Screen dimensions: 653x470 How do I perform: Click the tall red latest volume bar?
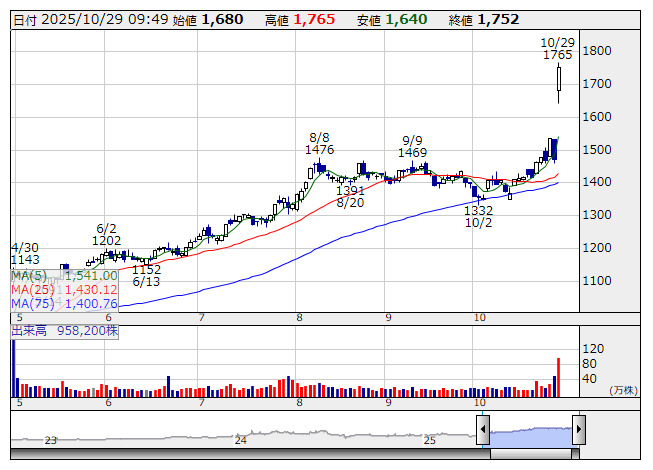(x=558, y=377)
